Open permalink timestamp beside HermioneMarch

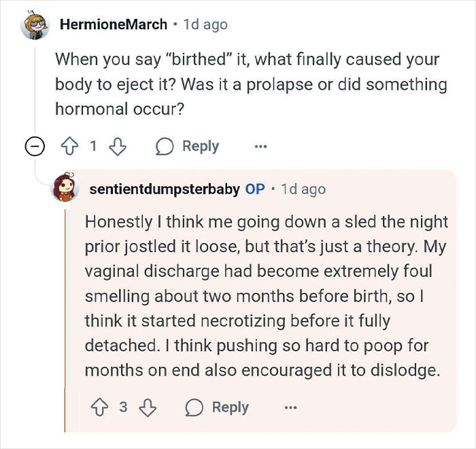pos(205,24)
